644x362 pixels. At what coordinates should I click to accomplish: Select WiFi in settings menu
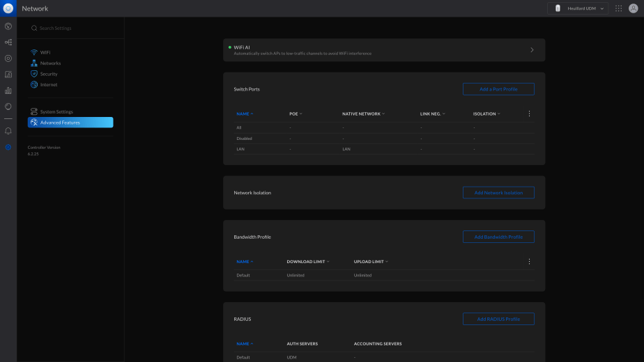(x=45, y=52)
